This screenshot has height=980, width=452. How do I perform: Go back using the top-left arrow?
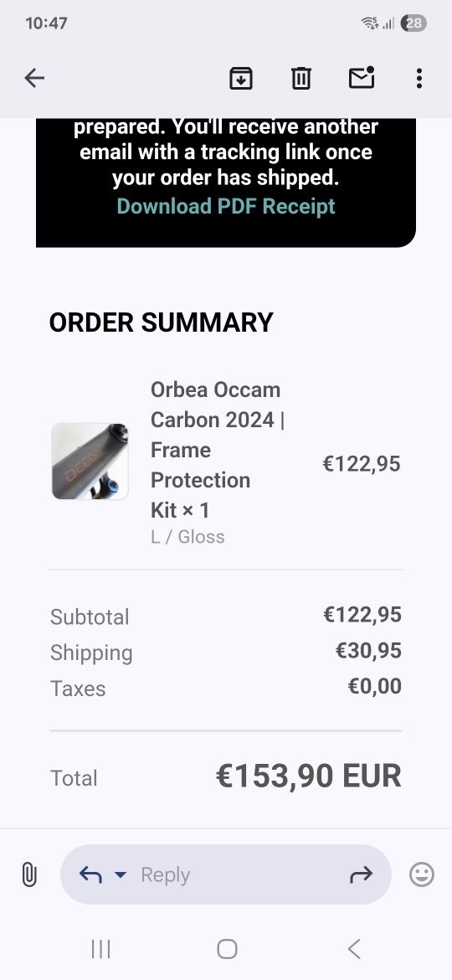(x=34, y=78)
